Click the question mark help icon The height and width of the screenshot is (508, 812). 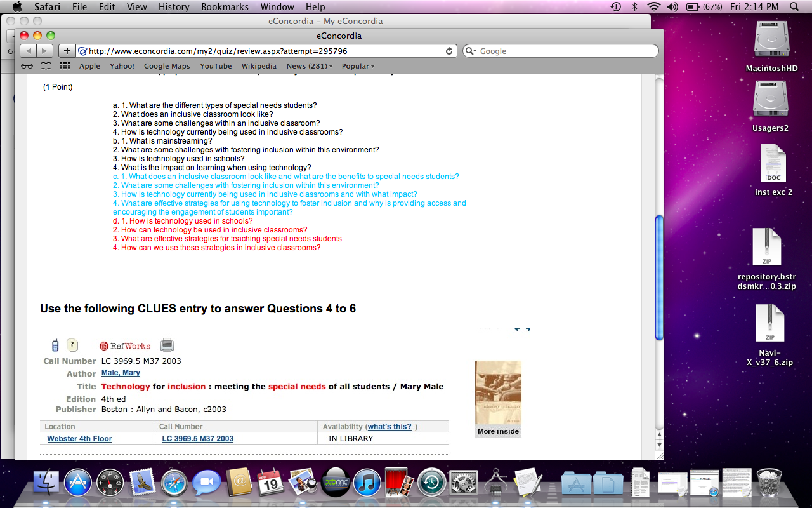[72, 345]
